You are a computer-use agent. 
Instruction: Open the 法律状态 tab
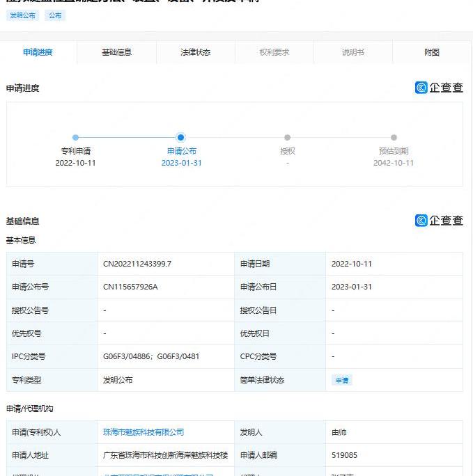pyautogui.click(x=195, y=52)
